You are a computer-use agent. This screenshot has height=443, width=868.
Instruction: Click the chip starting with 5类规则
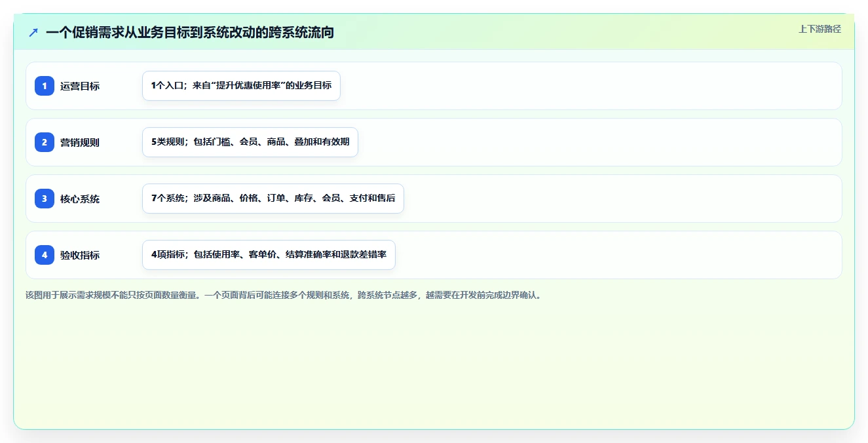(x=250, y=142)
